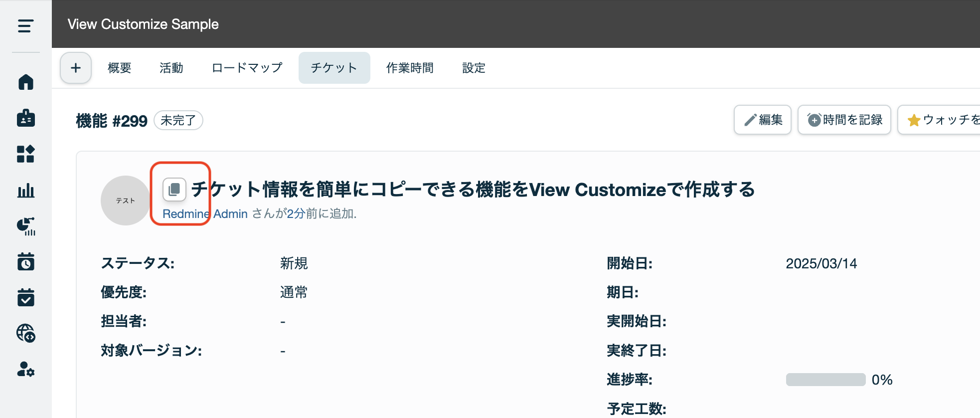Open the user settings sidebar icon
This screenshot has width=980, height=418.
pyautogui.click(x=25, y=369)
